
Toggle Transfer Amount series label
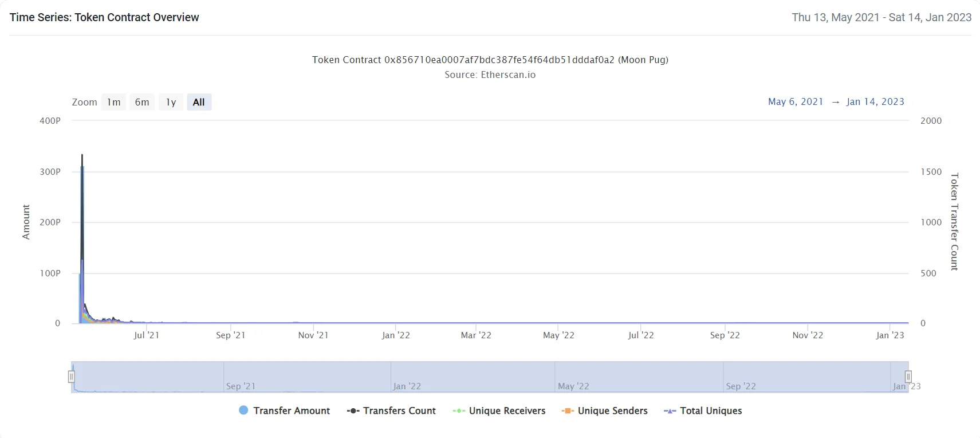click(x=292, y=411)
